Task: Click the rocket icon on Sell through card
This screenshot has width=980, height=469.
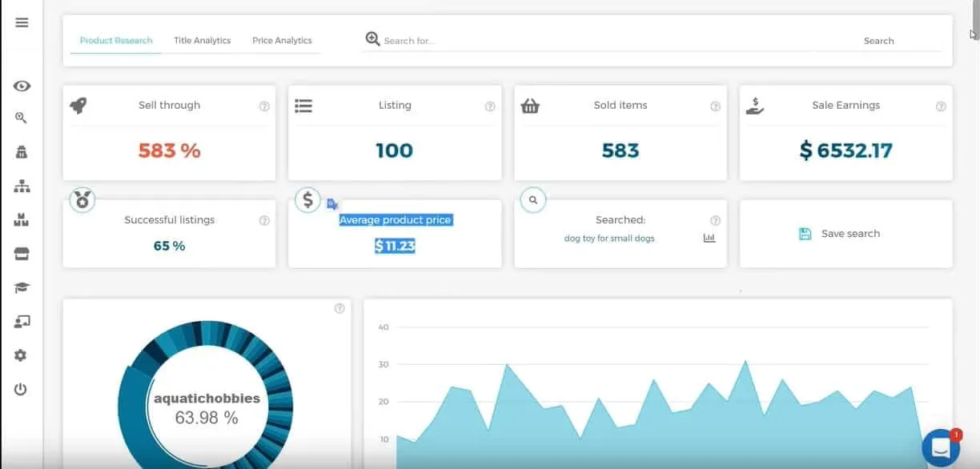Action: point(78,106)
